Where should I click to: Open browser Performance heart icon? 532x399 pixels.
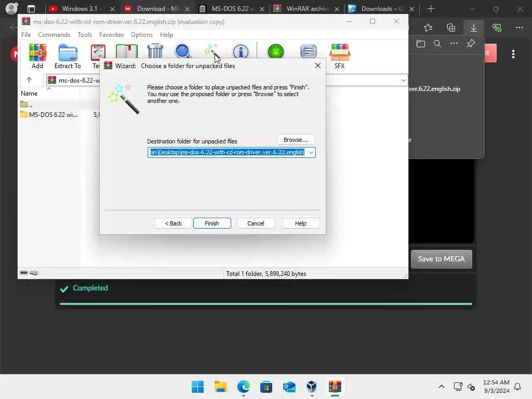497,28
